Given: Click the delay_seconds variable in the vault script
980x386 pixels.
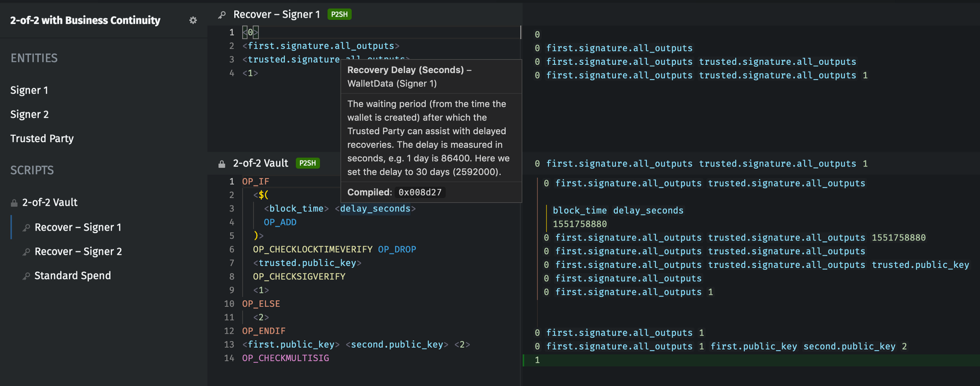Looking at the screenshot, I should pos(375,208).
